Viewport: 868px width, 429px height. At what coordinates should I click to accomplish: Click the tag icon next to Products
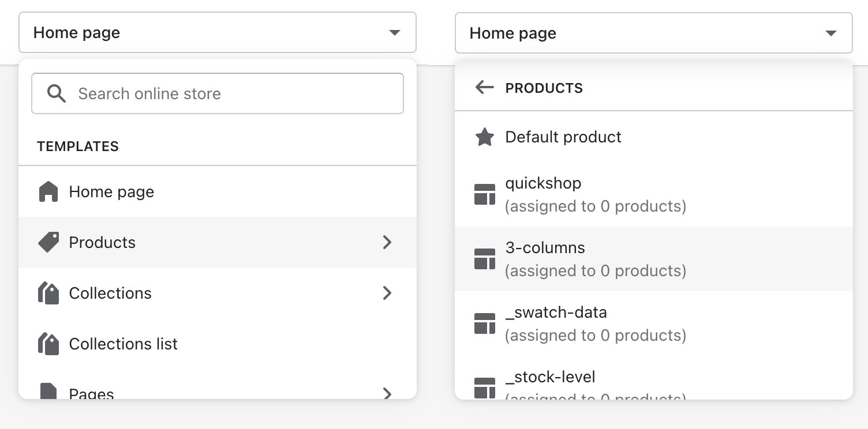click(48, 242)
